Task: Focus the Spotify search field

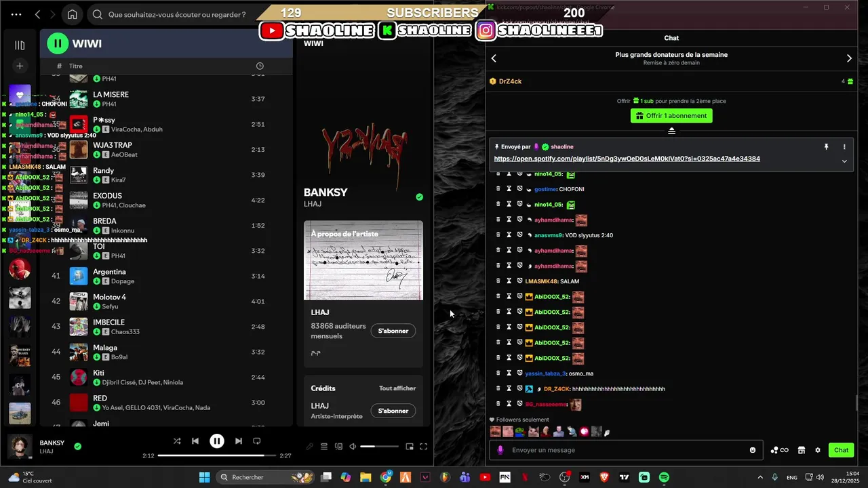Action: [x=176, y=14]
